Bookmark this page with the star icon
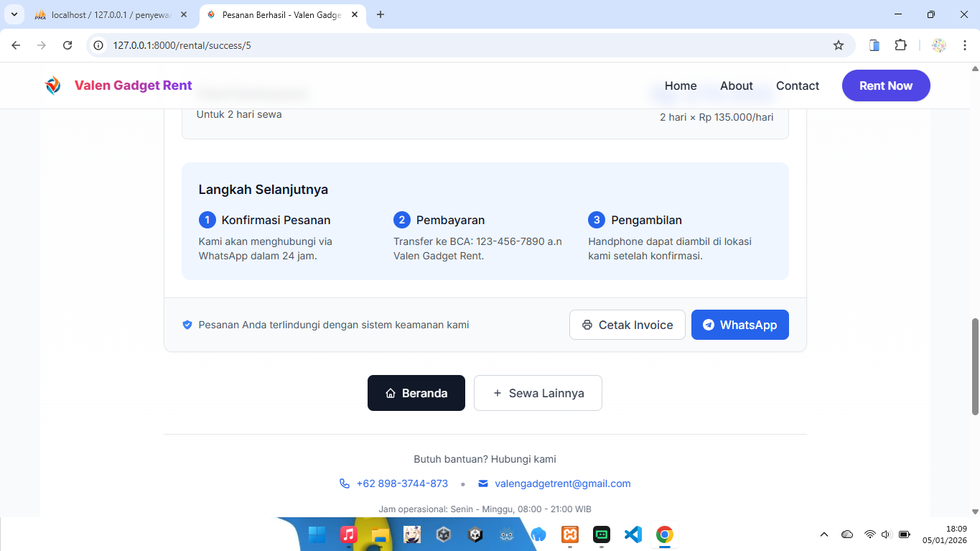980x551 pixels. tap(838, 45)
